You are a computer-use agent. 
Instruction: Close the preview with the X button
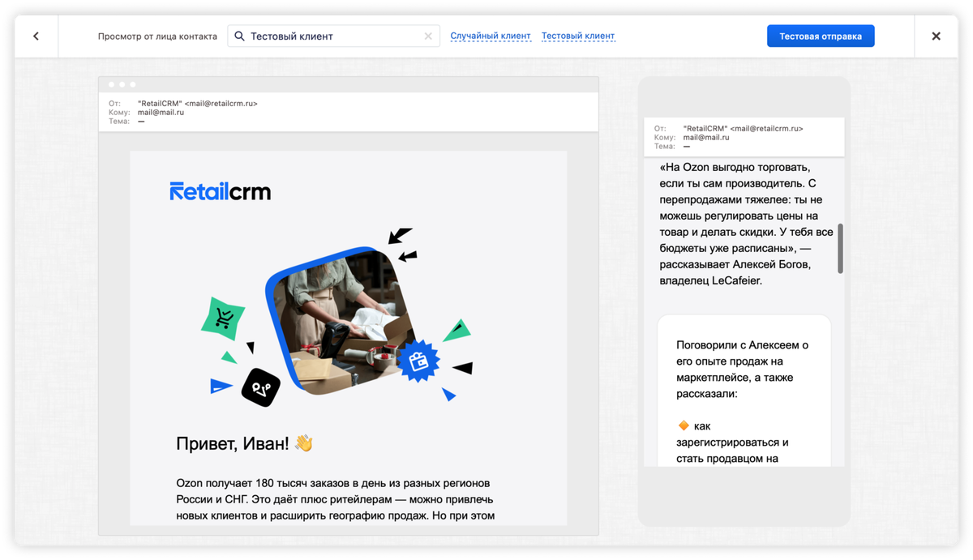pyautogui.click(x=936, y=36)
